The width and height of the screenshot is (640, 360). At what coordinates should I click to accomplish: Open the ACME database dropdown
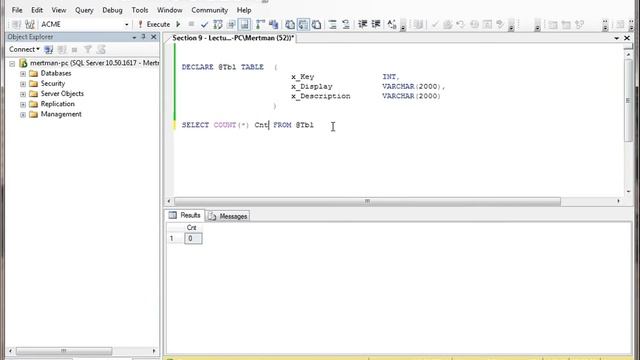[126, 25]
